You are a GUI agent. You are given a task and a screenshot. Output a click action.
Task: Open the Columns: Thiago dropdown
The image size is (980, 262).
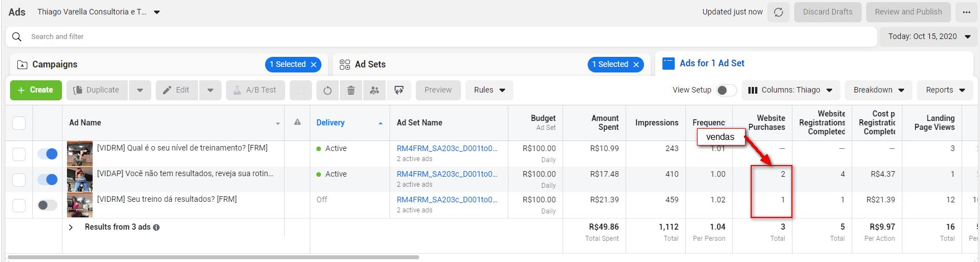[790, 90]
